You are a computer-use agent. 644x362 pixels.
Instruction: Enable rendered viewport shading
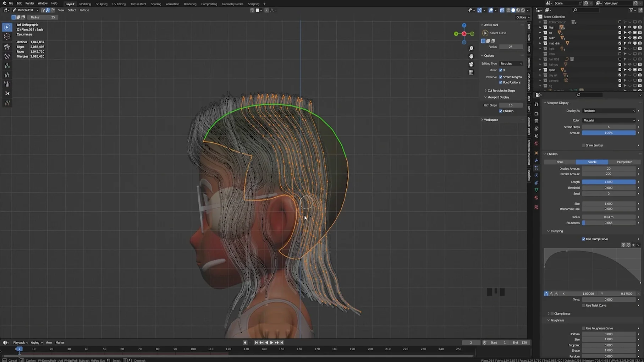click(523, 10)
